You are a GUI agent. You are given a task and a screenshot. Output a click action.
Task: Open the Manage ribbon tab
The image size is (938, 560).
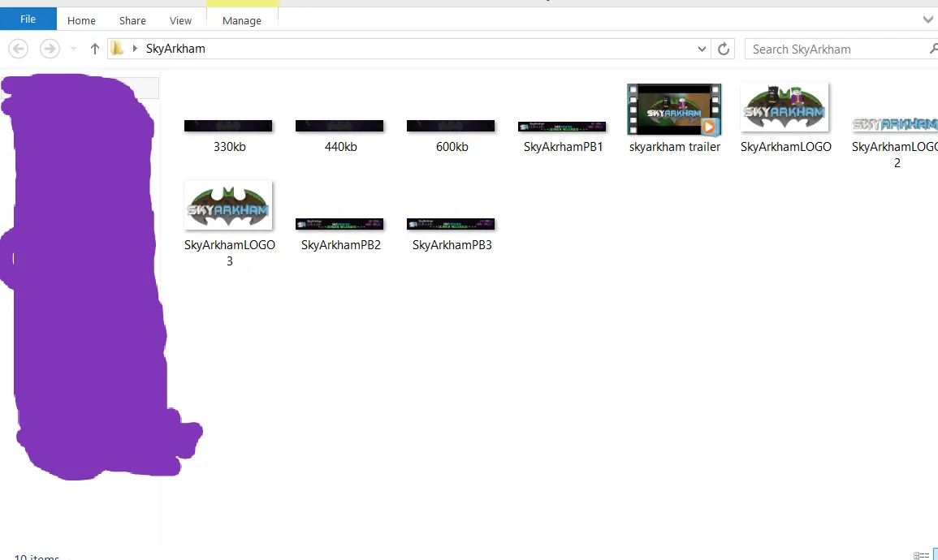242,20
